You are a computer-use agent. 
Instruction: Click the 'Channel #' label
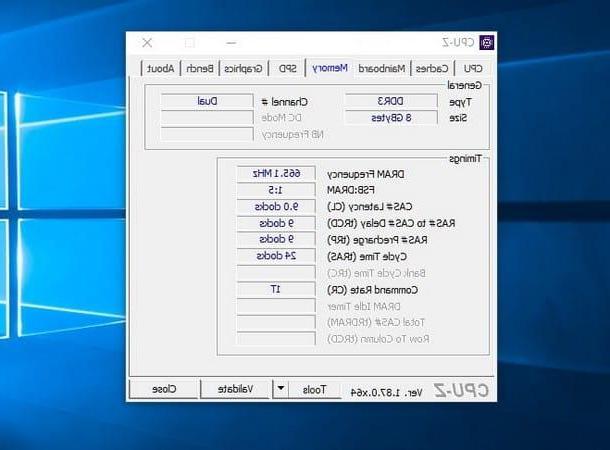coord(284,102)
